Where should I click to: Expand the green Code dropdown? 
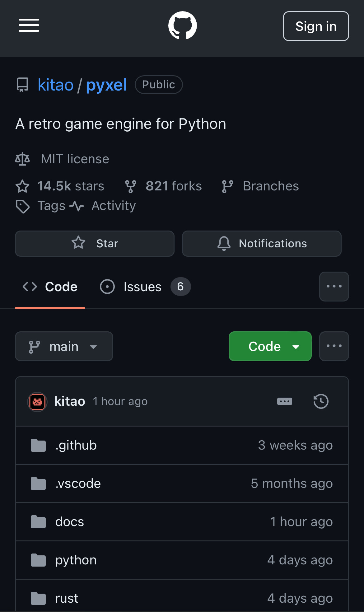tap(270, 346)
